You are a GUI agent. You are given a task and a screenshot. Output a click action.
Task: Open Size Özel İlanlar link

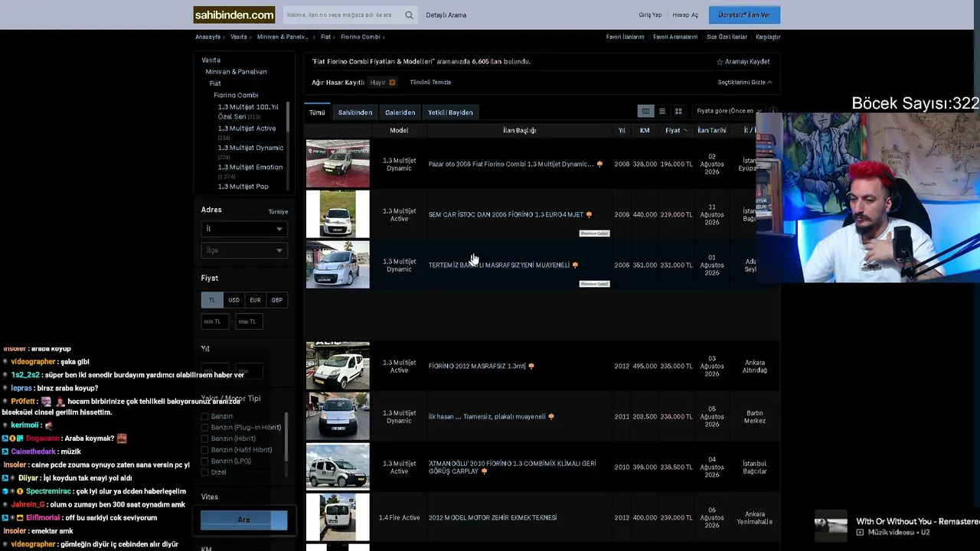tap(727, 37)
